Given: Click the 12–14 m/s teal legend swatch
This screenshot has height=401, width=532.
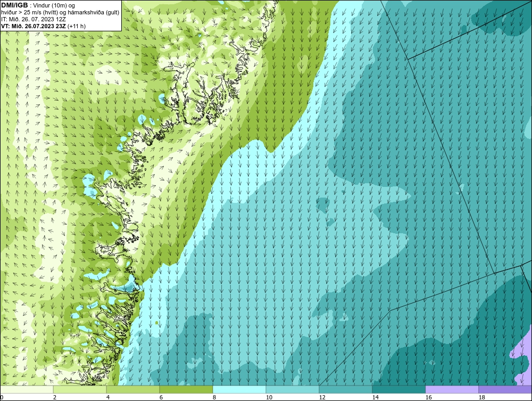Looking at the screenshot, I should (x=345, y=389).
